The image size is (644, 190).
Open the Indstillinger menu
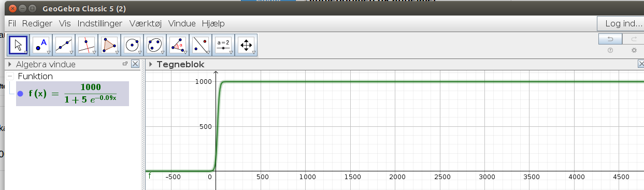click(x=100, y=23)
